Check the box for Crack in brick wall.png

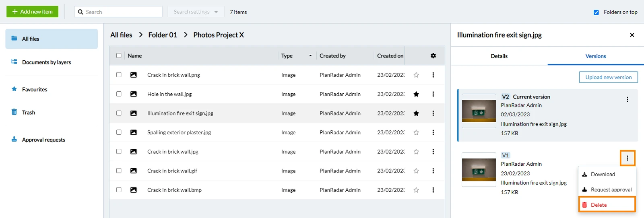(119, 75)
